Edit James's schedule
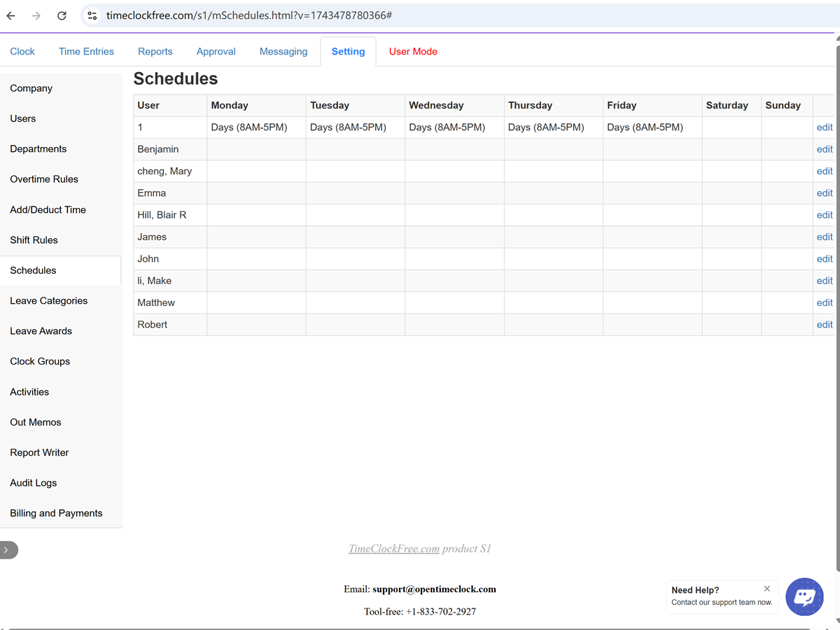 [825, 237]
